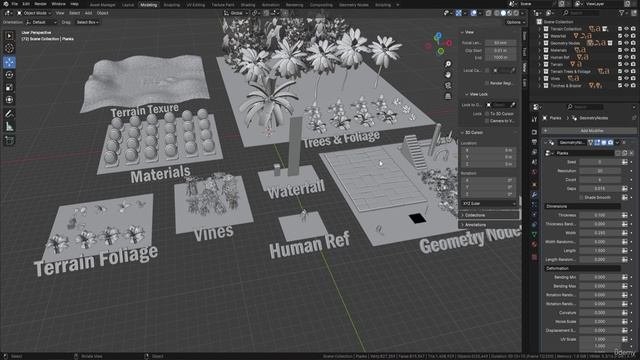Open the Material properties tab icon

[534, 244]
